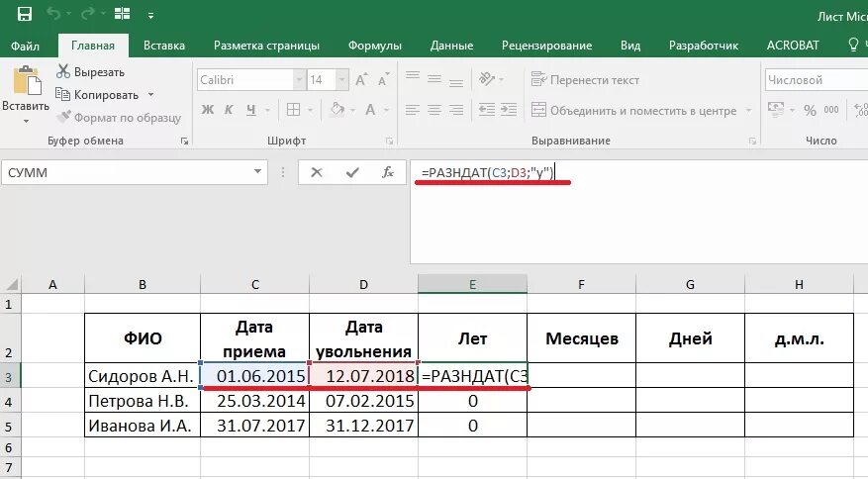Switch to the Данные tab
Screen dimensions: 868x479
[x=451, y=46]
